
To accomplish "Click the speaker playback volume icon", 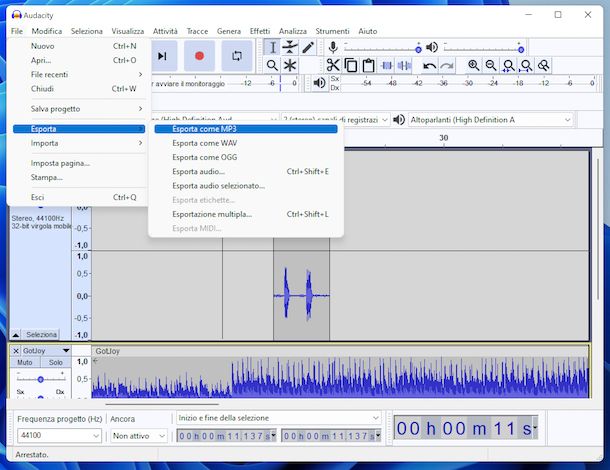I will (432, 47).
